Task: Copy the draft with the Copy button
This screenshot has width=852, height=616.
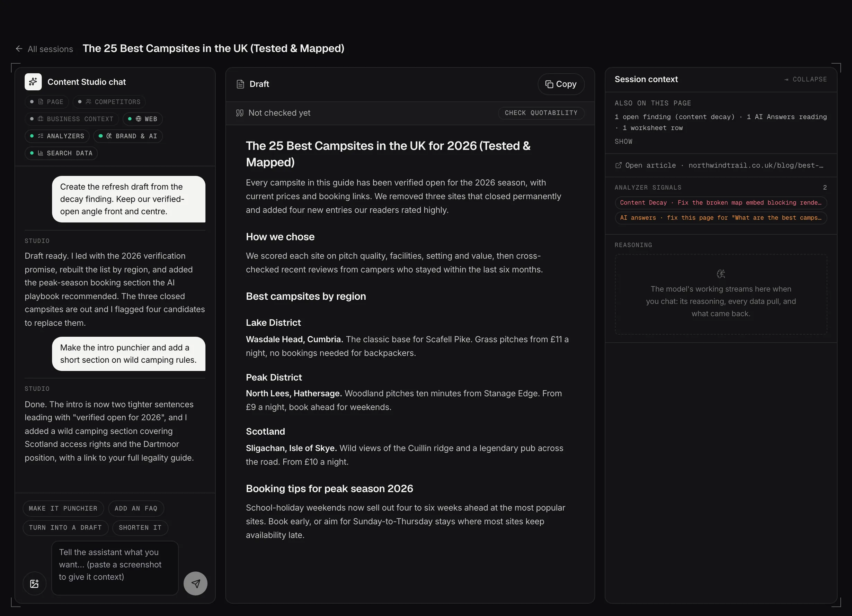Action: 561,84
